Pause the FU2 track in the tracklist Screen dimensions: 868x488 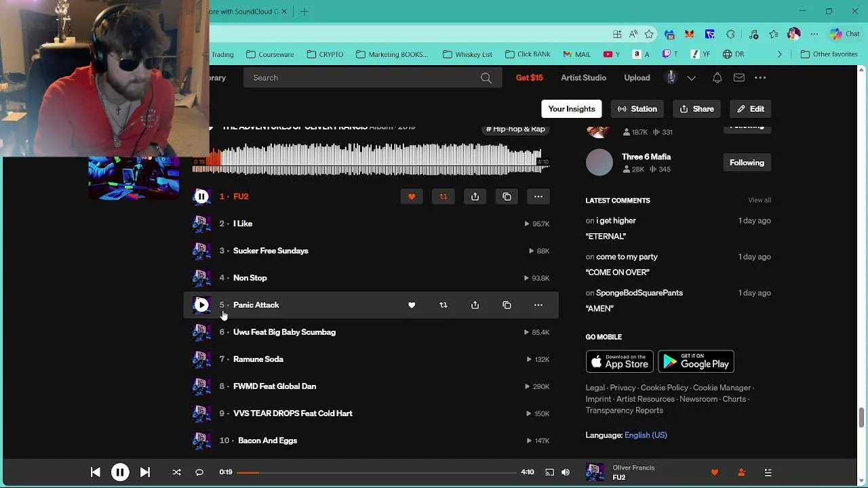click(201, 197)
